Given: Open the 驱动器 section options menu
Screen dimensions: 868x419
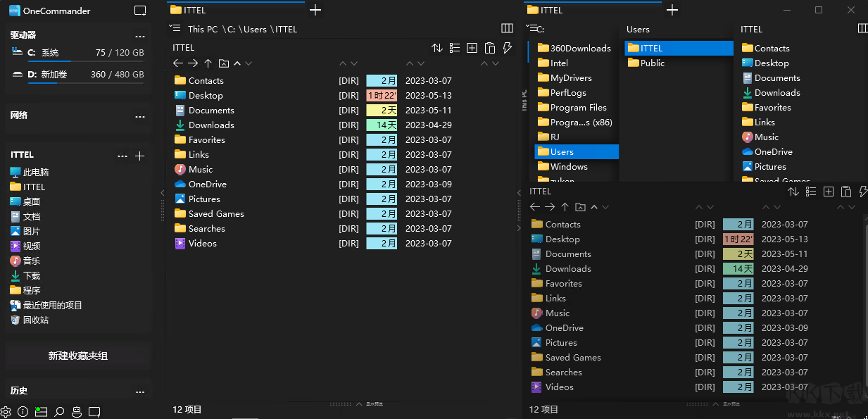Looking at the screenshot, I should point(140,36).
